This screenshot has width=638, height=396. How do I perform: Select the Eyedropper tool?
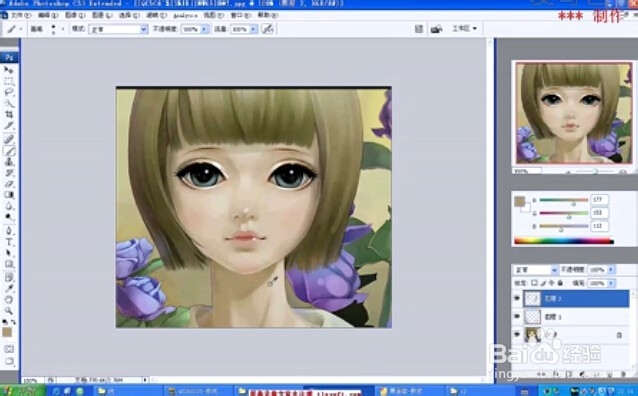[9, 289]
